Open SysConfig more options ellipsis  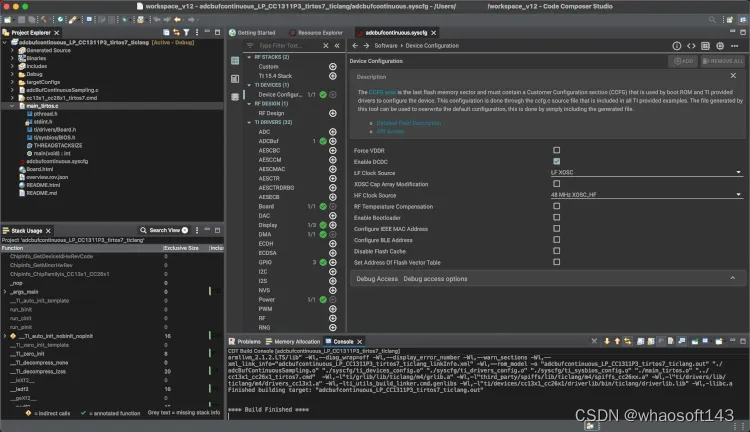point(735,46)
